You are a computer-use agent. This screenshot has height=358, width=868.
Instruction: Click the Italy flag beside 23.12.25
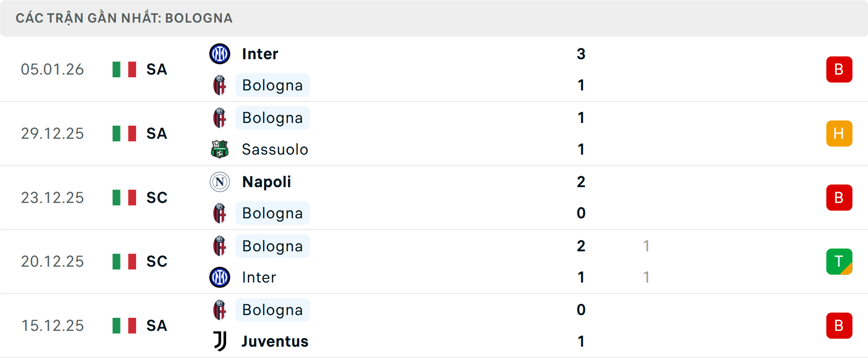[x=124, y=198]
